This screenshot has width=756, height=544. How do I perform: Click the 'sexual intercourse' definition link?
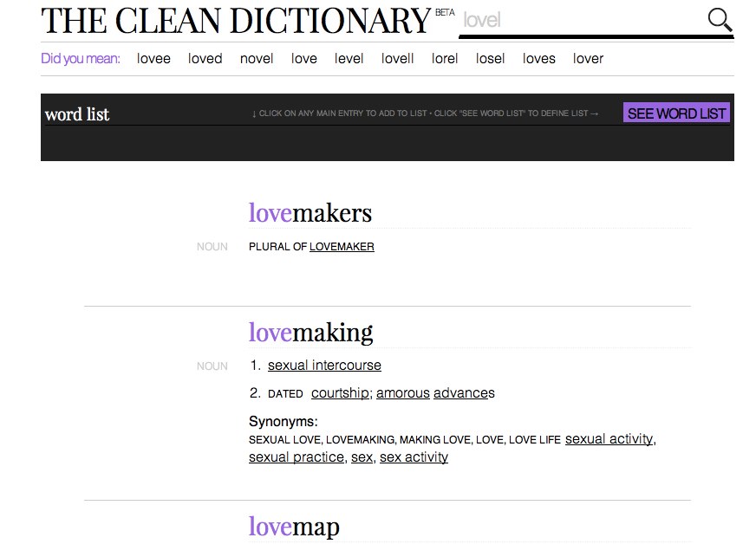(324, 365)
